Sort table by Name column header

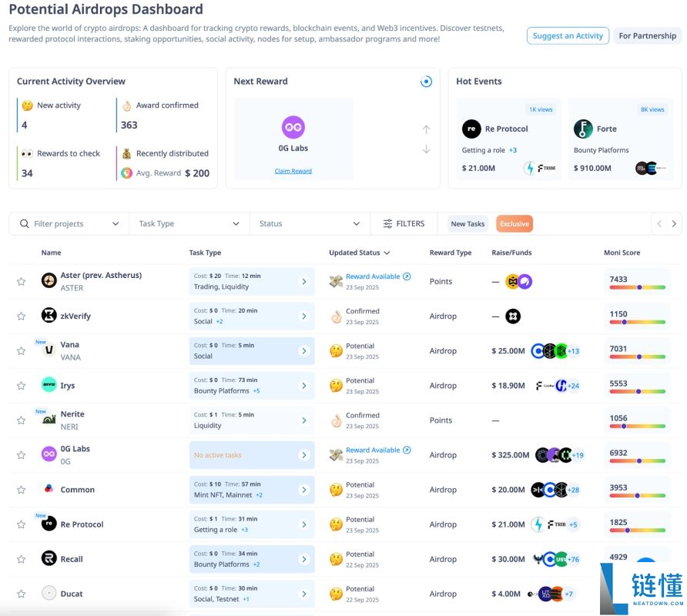pos(52,253)
